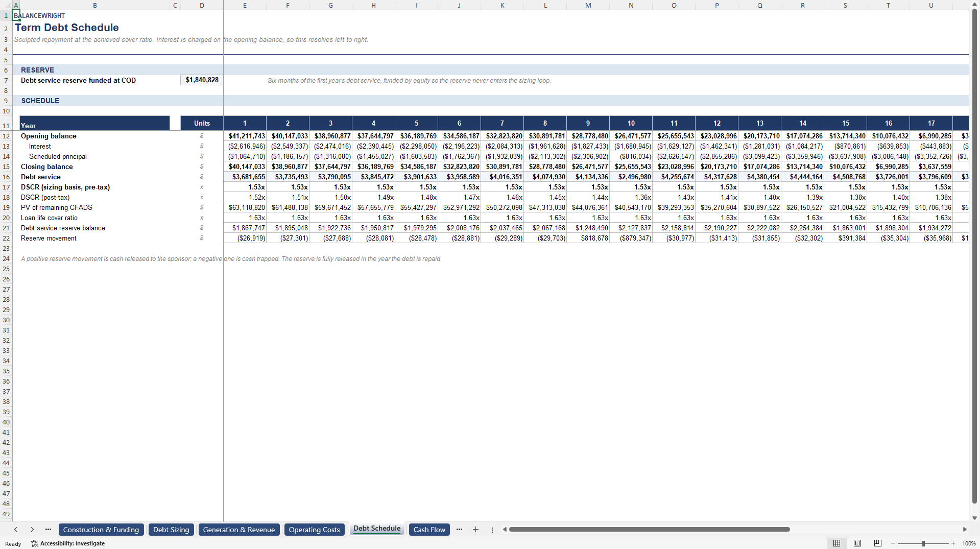
Task: Select year 10 debt service $2,496,980
Action: (x=631, y=177)
